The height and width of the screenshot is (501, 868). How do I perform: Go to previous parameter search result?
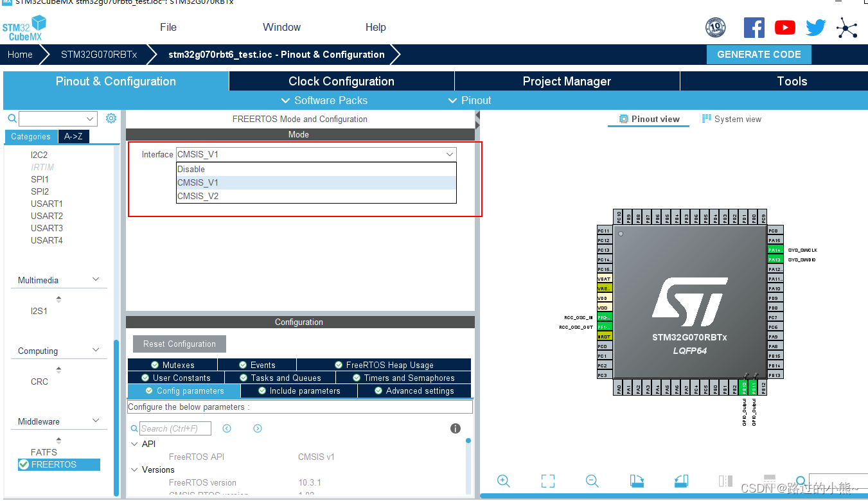[x=227, y=428]
